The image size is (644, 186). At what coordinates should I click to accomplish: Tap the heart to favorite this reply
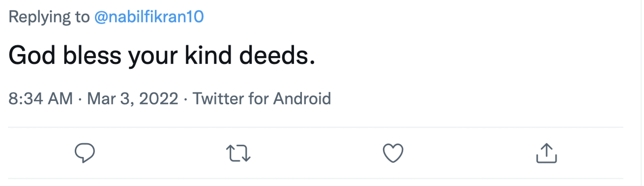pyautogui.click(x=393, y=154)
